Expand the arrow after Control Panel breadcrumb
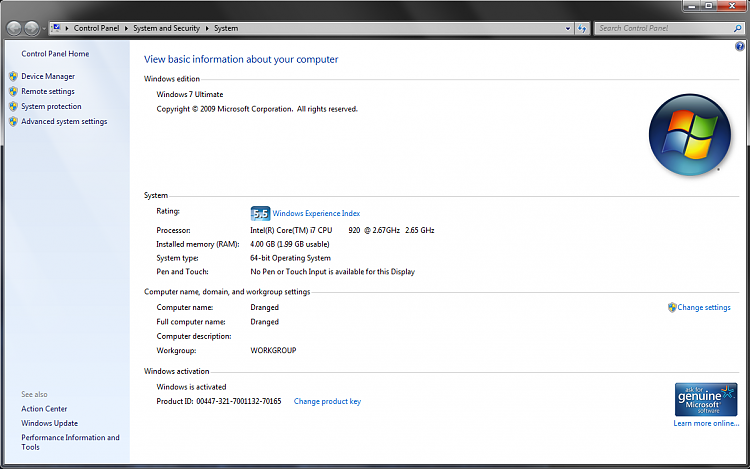Image resolution: width=750 pixels, height=469 pixels. point(126,28)
